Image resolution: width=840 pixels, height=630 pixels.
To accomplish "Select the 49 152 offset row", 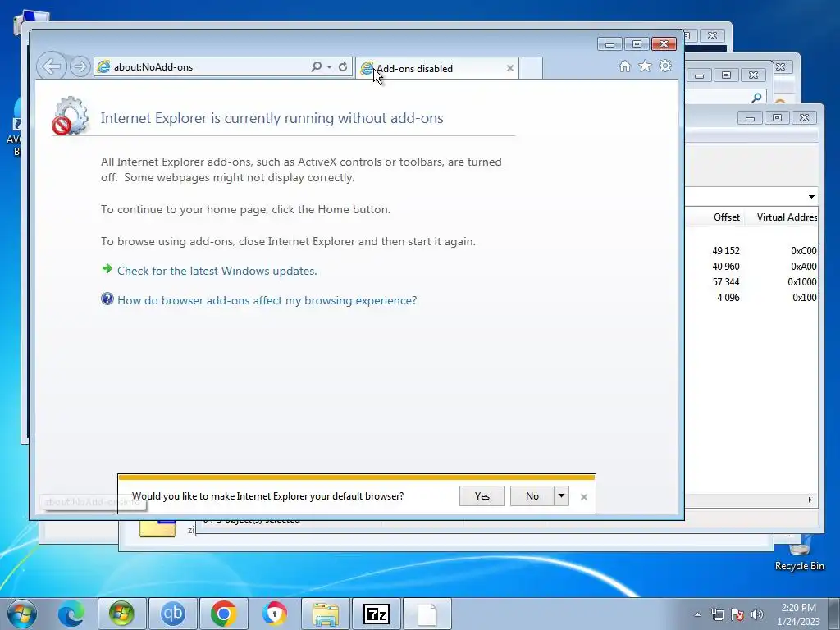I will coord(752,251).
